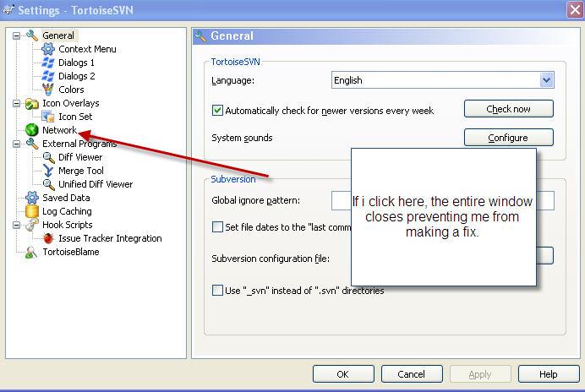Collapse the Icon Overlays tree node

[x=16, y=103]
